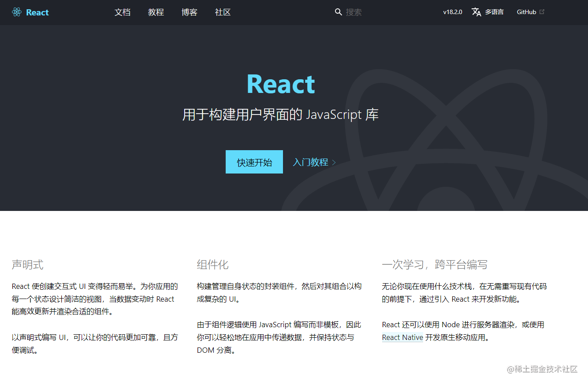Open the 文档 menu

click(x=123, y=12)
